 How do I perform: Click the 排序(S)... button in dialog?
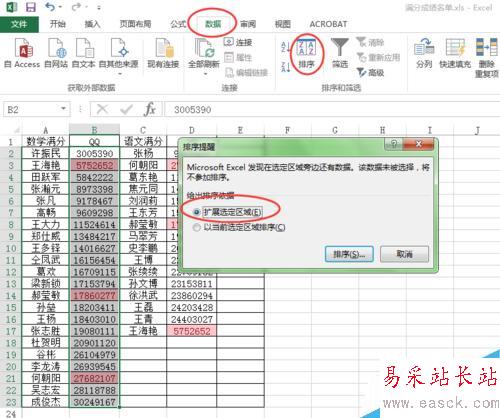(x=349, y=255)
